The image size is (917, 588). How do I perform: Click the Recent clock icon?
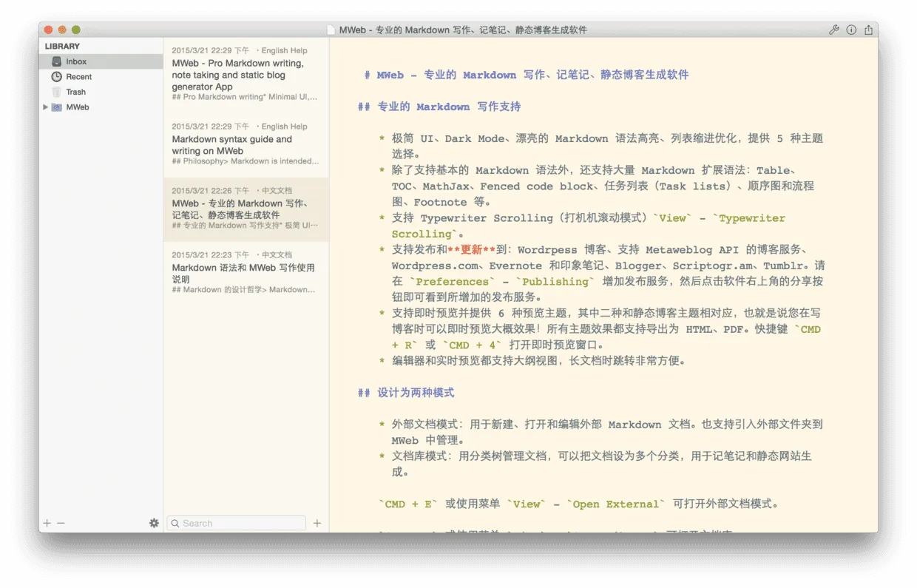tap(57, 77)
